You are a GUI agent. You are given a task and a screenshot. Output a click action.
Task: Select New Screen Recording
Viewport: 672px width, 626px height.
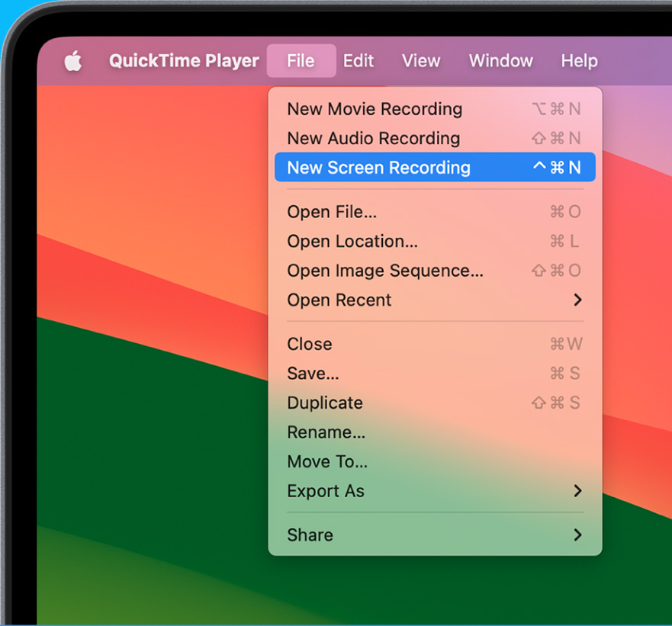tap(379, 167)
